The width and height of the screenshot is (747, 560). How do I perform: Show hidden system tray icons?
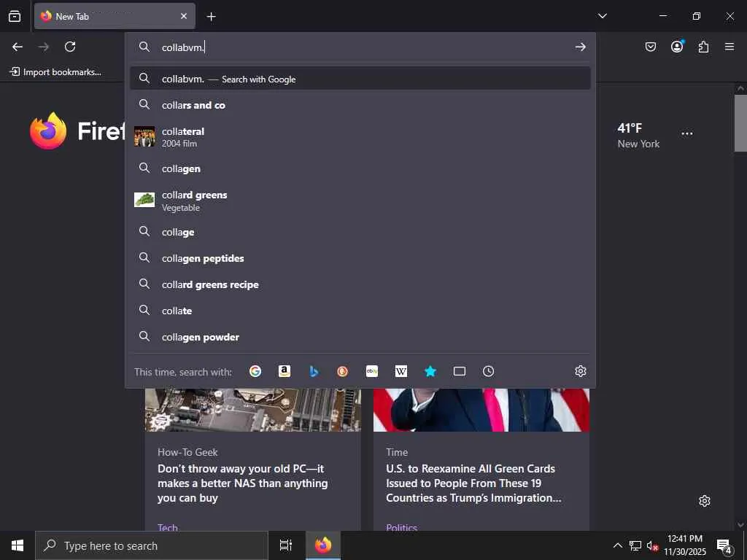(617, 545)
